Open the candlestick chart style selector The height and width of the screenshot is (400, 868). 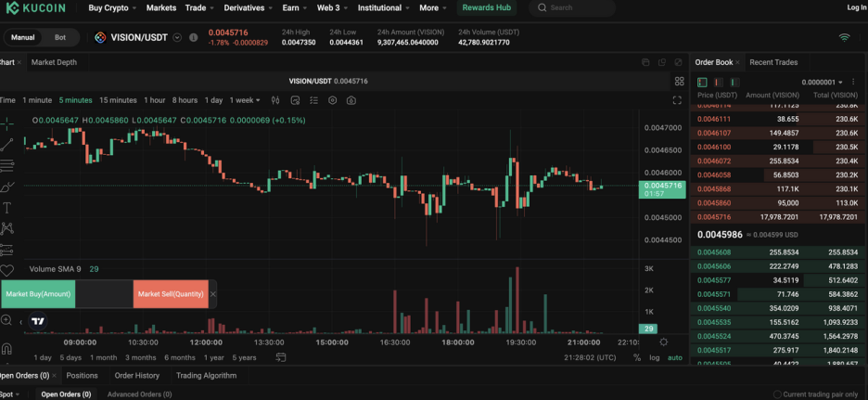click(275, 100)
